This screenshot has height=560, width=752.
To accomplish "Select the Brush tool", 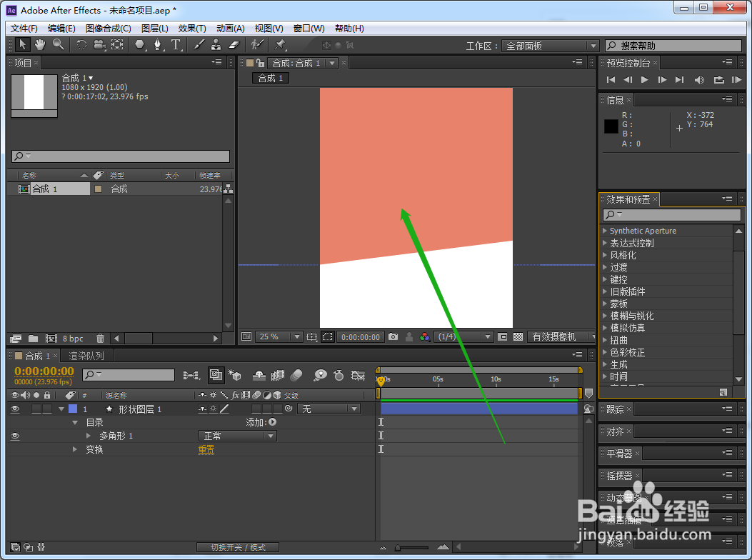I will (x=199, y=44).
